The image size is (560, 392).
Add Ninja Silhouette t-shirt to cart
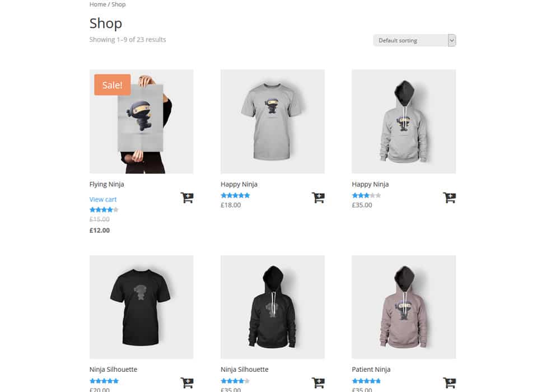coord(187,382)
